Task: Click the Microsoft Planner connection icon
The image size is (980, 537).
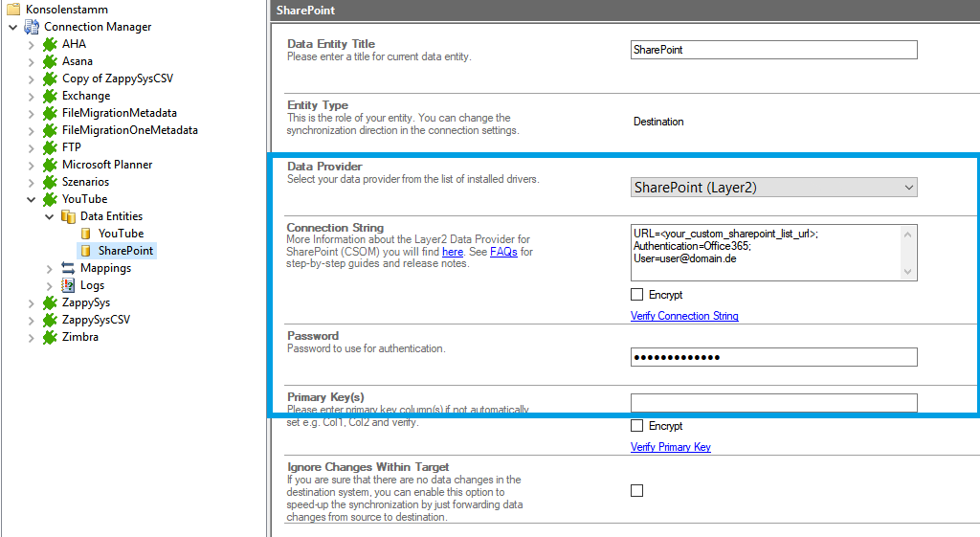Action: pyautogui.click(x=50, y=165)
